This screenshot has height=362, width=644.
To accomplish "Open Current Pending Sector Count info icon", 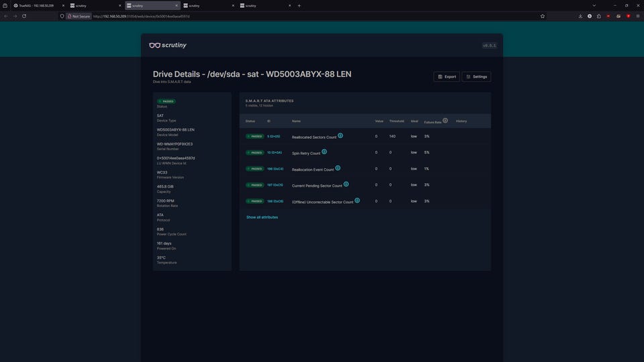I will tap(345, 184).
